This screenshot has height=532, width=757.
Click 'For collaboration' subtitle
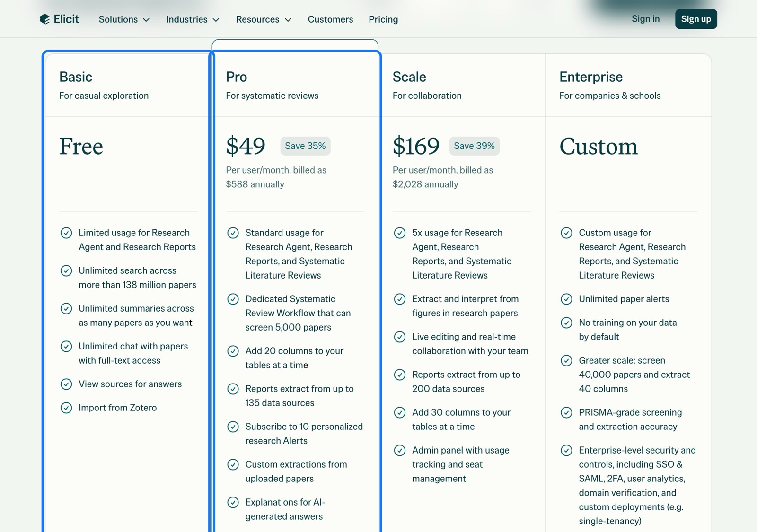point(427,96)
